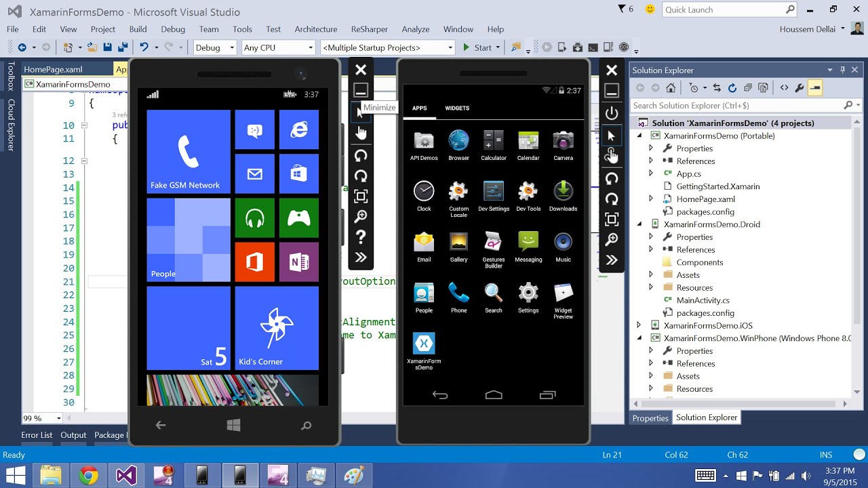Open Android Settings app
This screenshot has height=488, width=868.
click(x=528, y=298)
